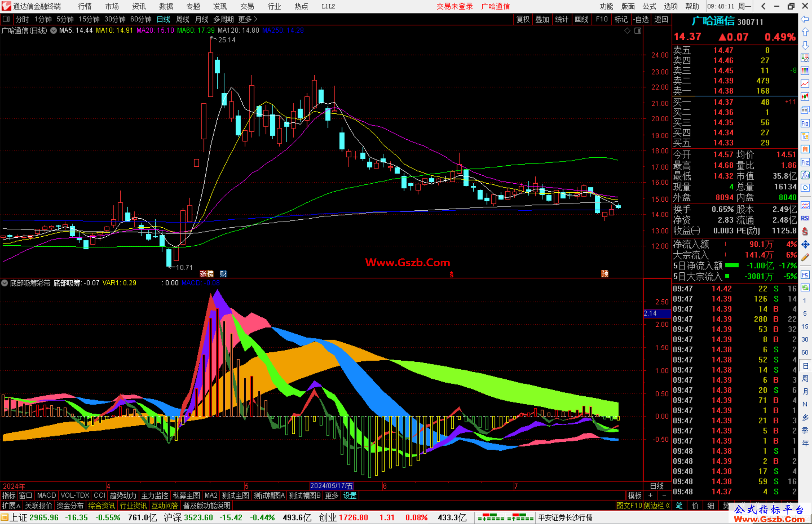Switch to 周 weekly period in sidebar
Screen dimensions: 812x524
coord(805,379)
